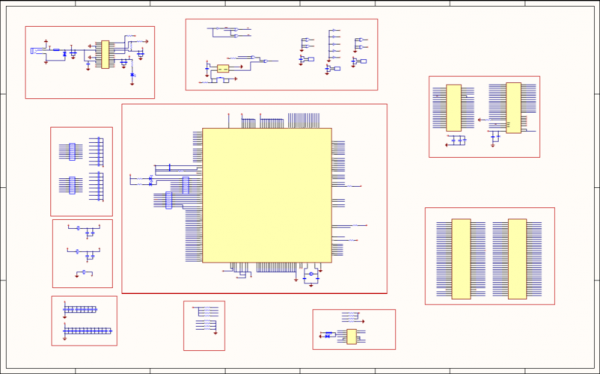Click the diode symbol beneath the regulator circuit
600x374 pixels.
tap(132, 75)
